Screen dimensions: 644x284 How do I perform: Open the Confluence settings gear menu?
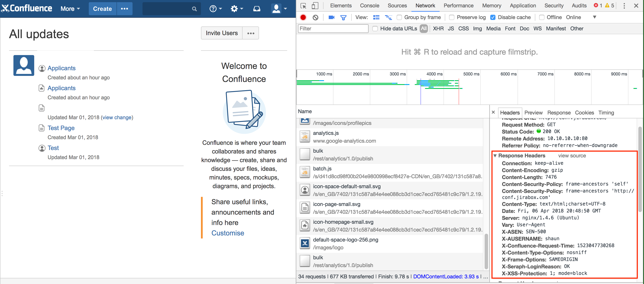coord(235,8)
